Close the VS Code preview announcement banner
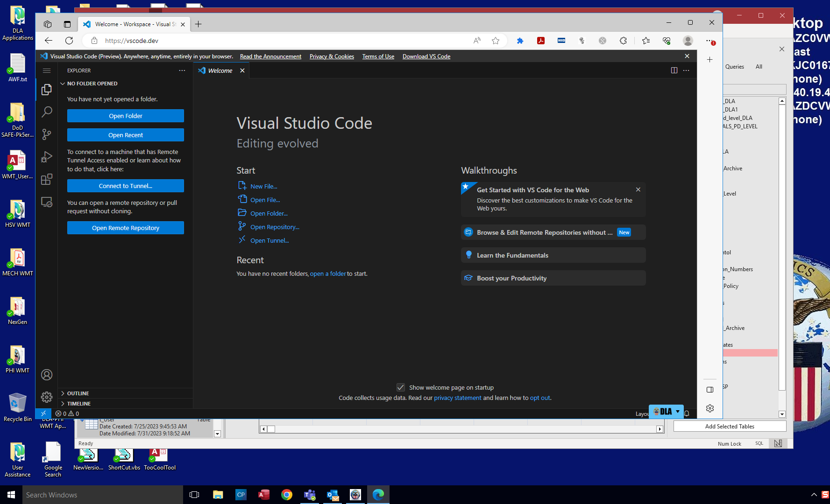830x504 pixels. 687,56
